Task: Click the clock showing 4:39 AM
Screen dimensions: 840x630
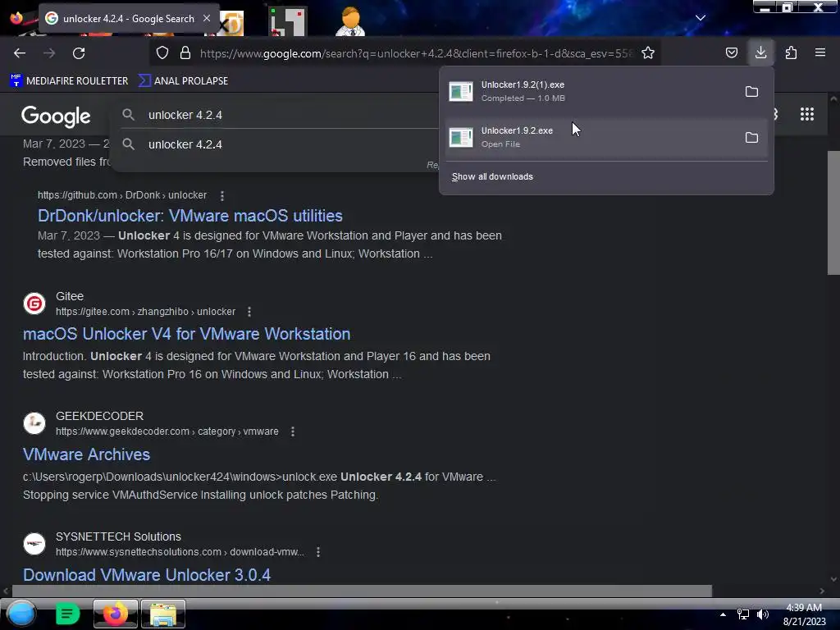Action: [804, 608]
